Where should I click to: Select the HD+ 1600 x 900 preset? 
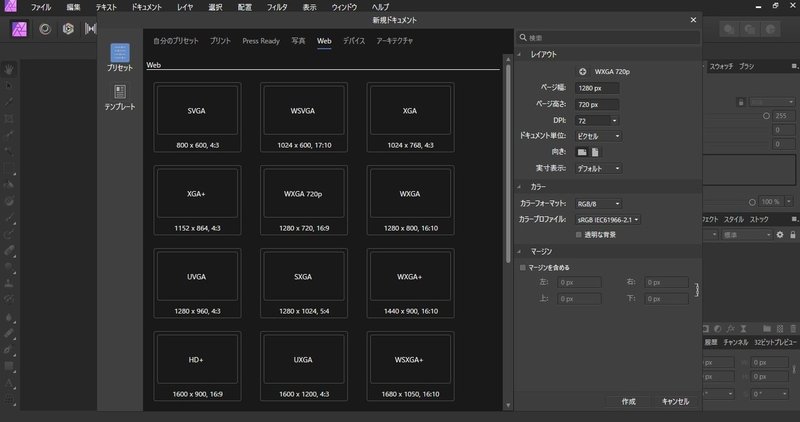197,366
